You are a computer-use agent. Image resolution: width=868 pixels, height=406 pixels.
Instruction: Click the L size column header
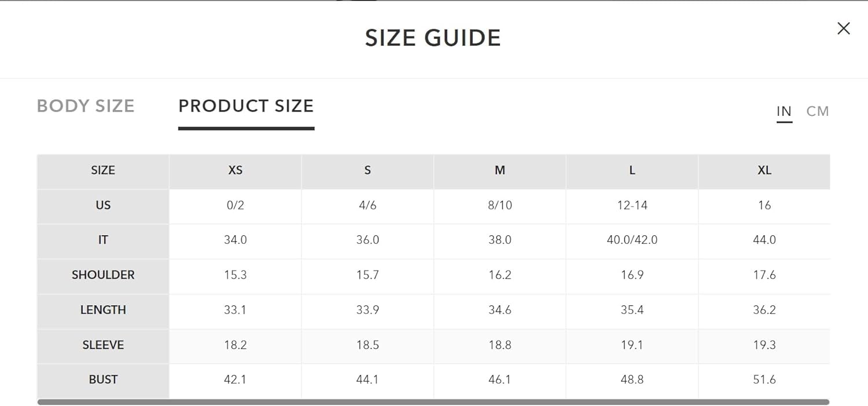[632, 171]
